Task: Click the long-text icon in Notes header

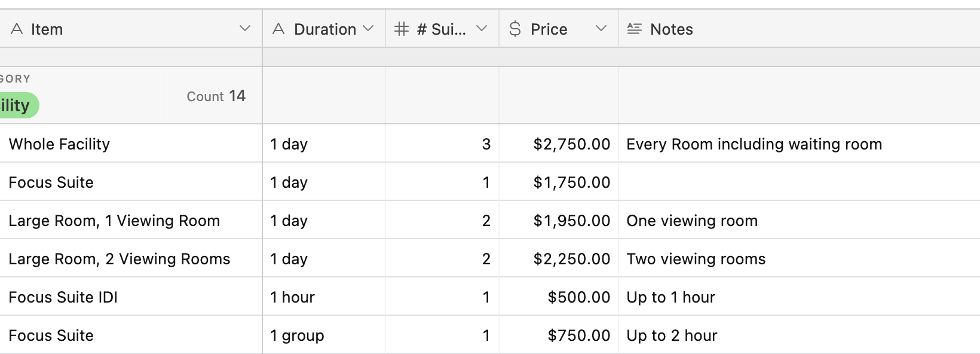Action: click(635, 29)
